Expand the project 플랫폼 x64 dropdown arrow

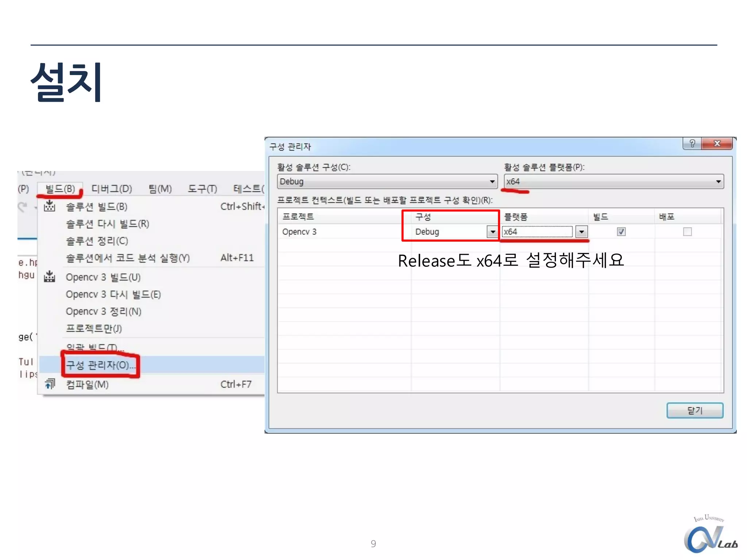pyautogui.click(x=581, y=232)
